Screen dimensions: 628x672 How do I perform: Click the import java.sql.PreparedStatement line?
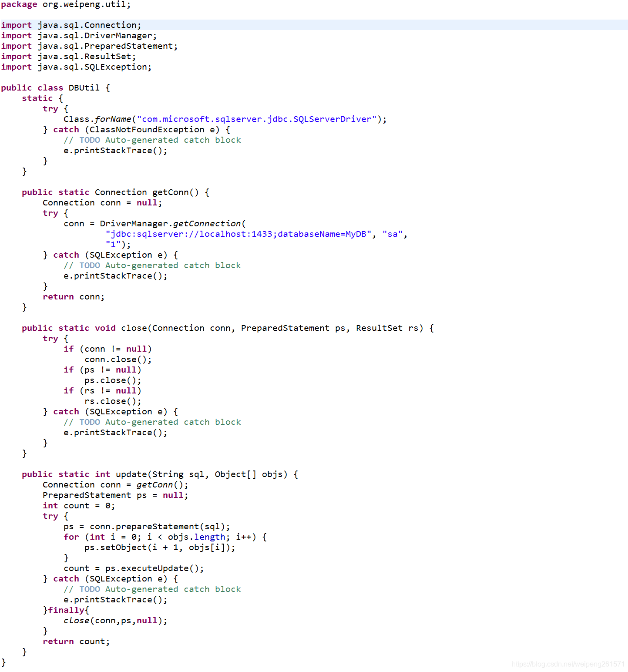pos(89,46)
